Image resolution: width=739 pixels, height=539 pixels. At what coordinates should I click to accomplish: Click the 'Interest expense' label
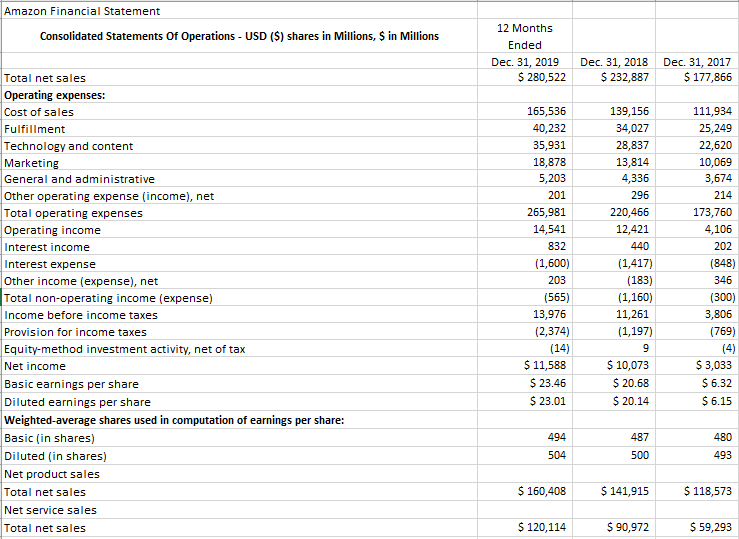pos(49,264)
